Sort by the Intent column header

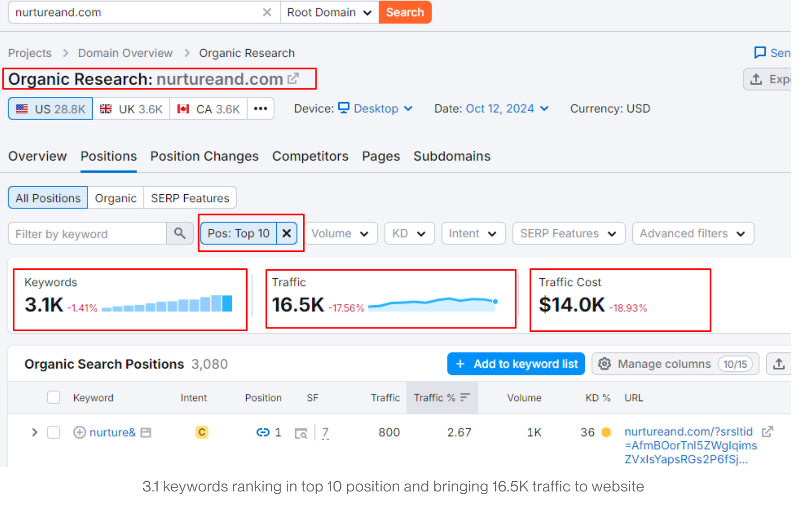point(194,398)
